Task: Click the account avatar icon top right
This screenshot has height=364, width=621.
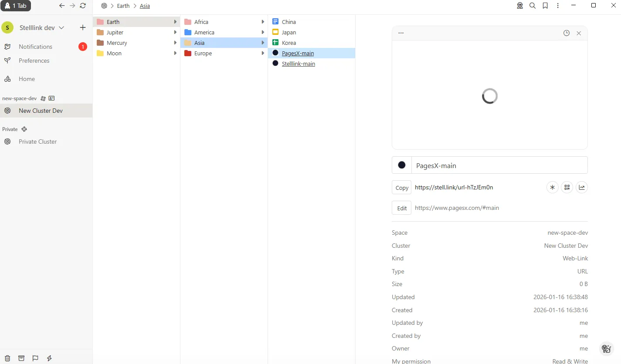Action: click(x=519, y=6)
